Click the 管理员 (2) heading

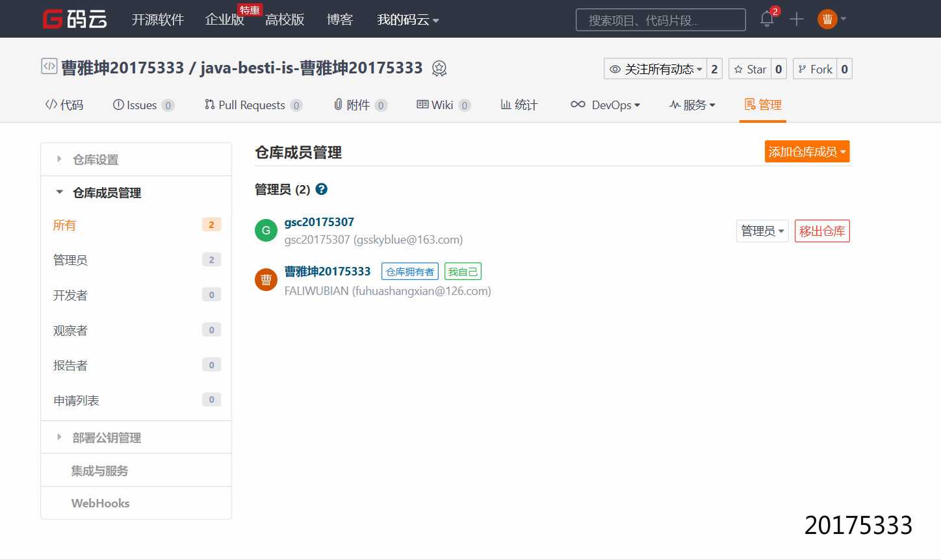[282, 189]
